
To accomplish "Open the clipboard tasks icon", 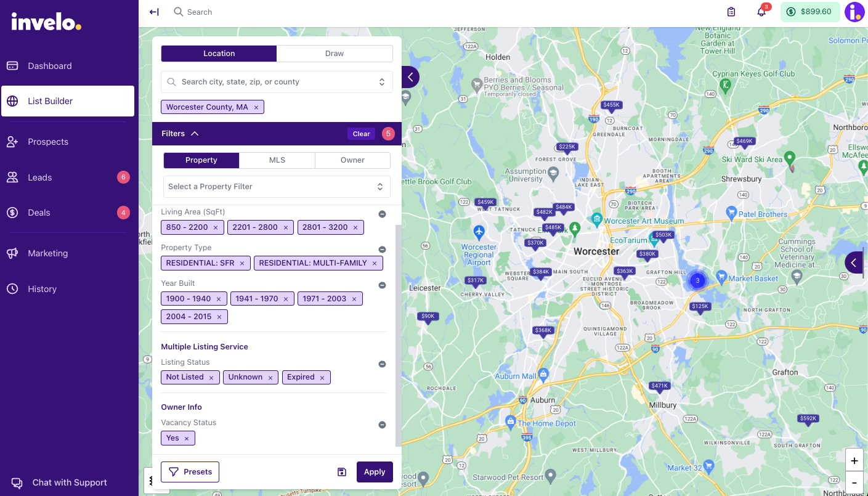I will click(x=731, y=12).
